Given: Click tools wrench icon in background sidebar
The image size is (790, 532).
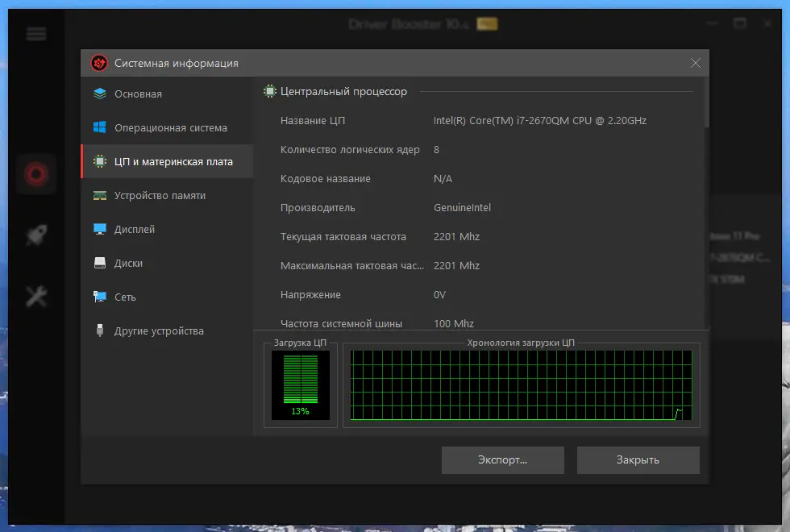Looking at the screenshot, I should click(36, 297).
